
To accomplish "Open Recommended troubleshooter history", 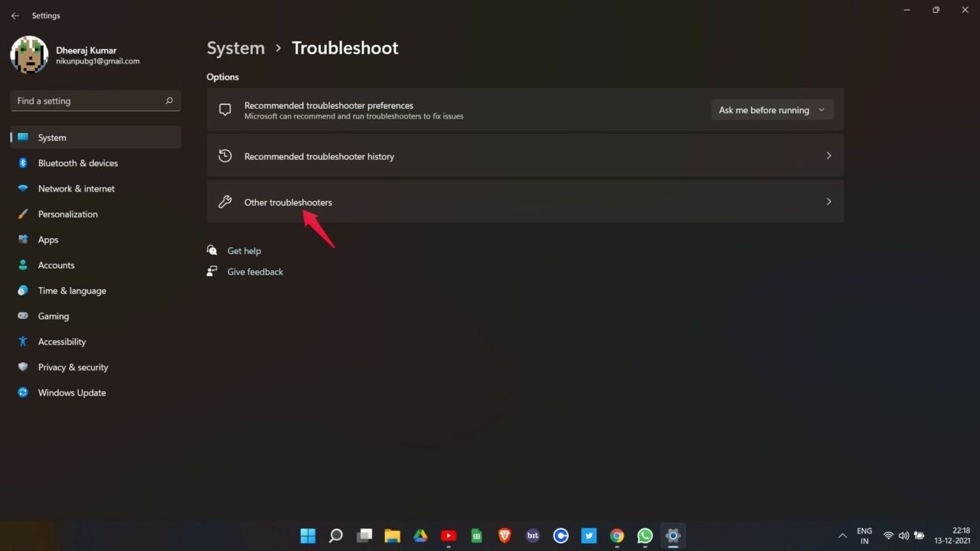I will (525, 156).
